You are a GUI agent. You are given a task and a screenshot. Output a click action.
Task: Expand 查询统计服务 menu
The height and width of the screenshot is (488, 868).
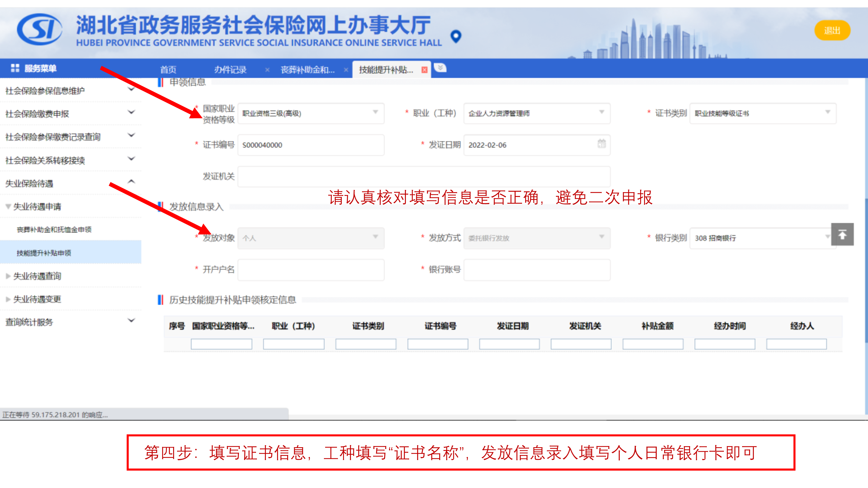(x=71, y=322)
